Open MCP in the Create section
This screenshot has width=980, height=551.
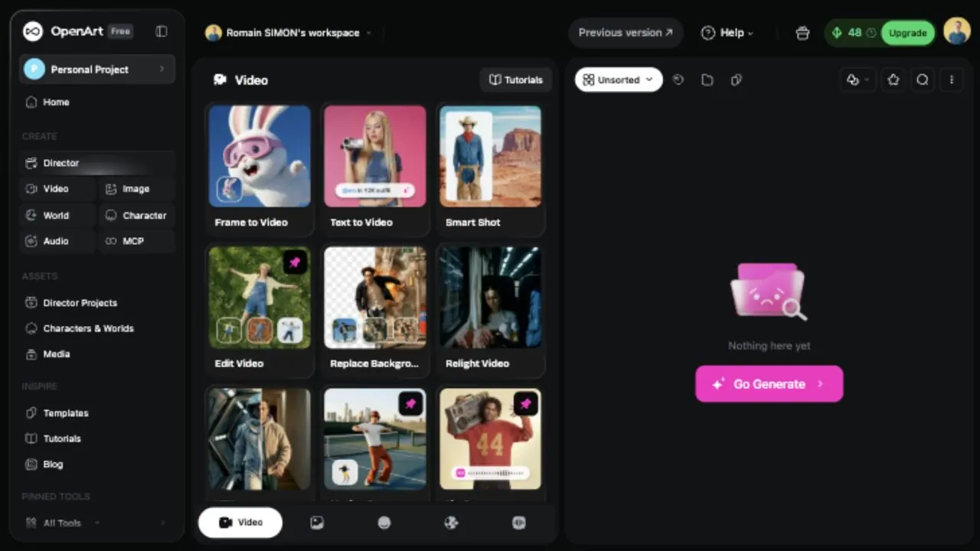137,241
